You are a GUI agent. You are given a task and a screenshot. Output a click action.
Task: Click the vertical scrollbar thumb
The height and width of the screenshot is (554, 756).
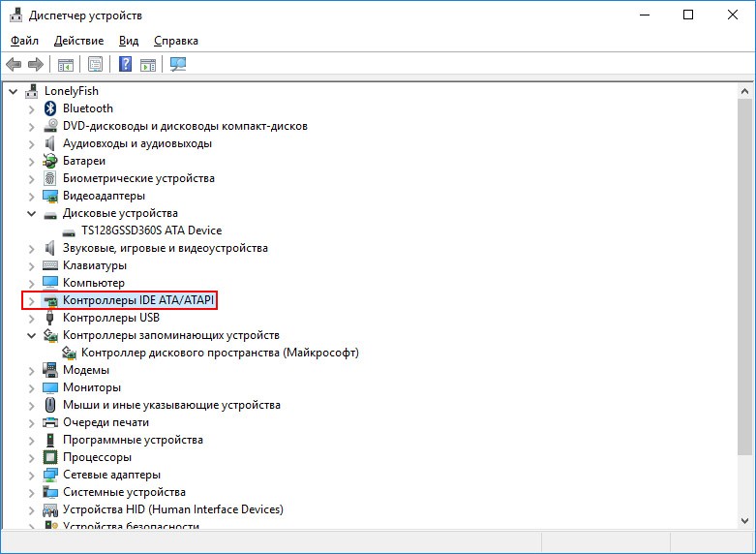[744, 277]
